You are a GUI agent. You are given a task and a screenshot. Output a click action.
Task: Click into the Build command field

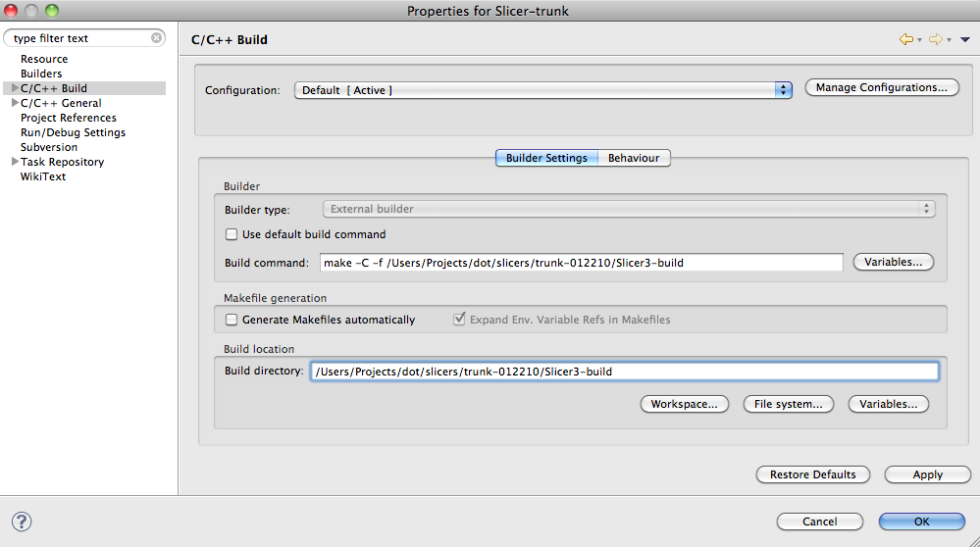pyautogui.click(x=581, y=262)
